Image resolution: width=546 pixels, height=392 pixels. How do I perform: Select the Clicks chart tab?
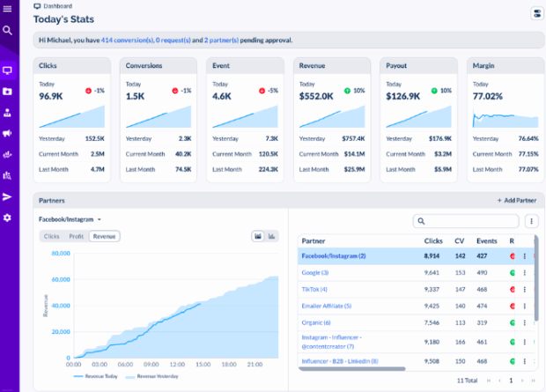point(52,236)
